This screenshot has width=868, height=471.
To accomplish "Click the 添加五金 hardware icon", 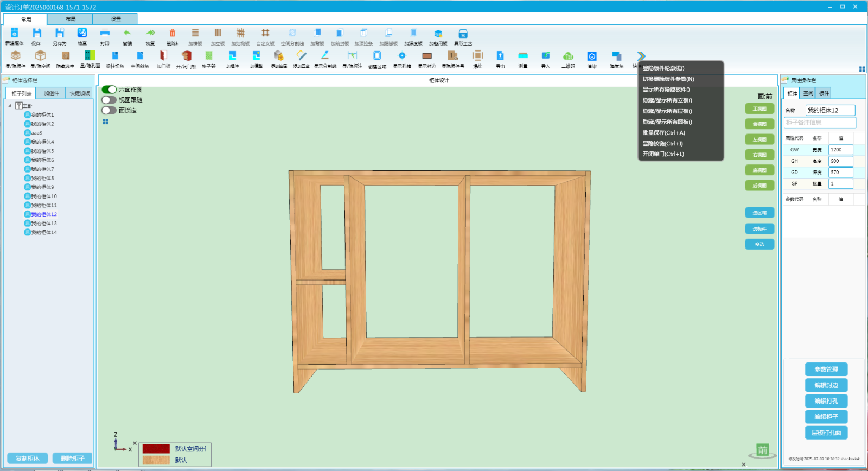I will [302, 56].
